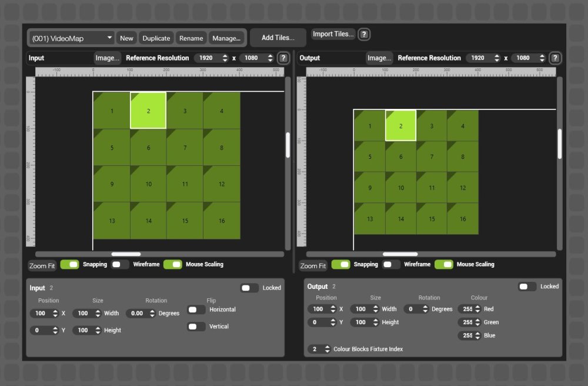Enable Horizontal flip toggle
The width and height of the screenshot is (588, 386).
coord(196,310)
